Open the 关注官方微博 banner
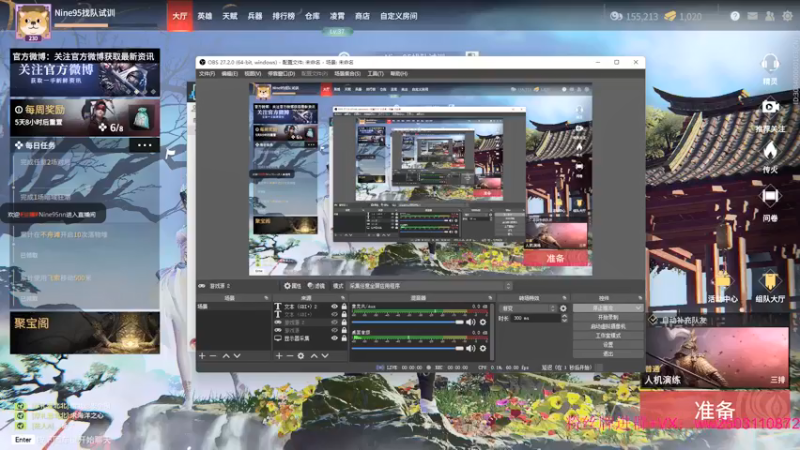800x450 pixels. pyautogui.click(x=85, y=73)
